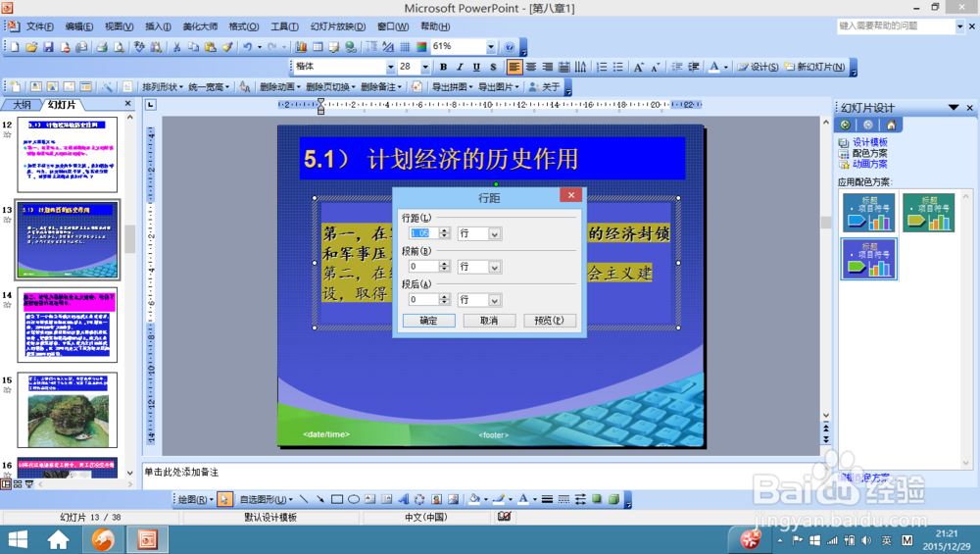980x554 pixels.
Task: Open the home icon in Slide Design pane
Action: (x=891, y=126)
